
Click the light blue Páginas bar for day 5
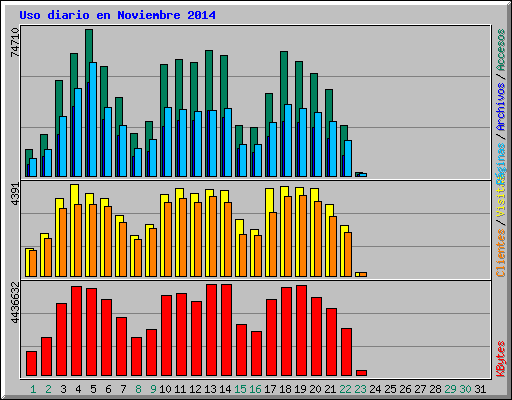(x=93, y=119)
